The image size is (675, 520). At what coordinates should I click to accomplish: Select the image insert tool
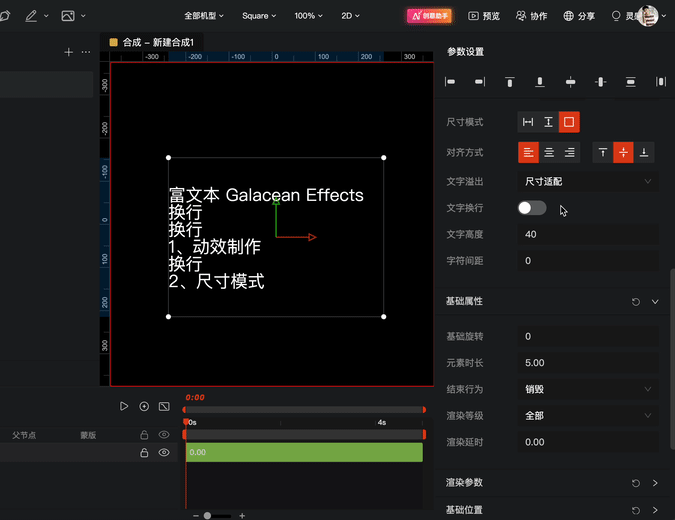point(68,16)
